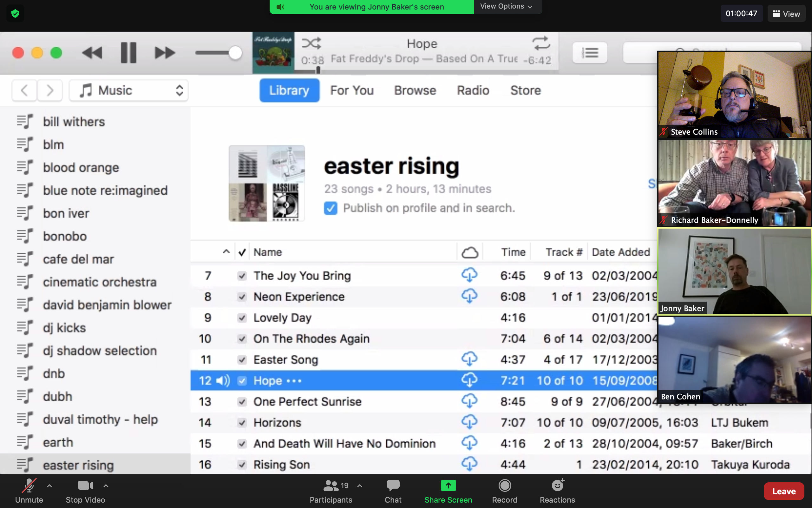Download Hope from cloud
Viewport: 812px width, 508px height.
coord(469,380)
